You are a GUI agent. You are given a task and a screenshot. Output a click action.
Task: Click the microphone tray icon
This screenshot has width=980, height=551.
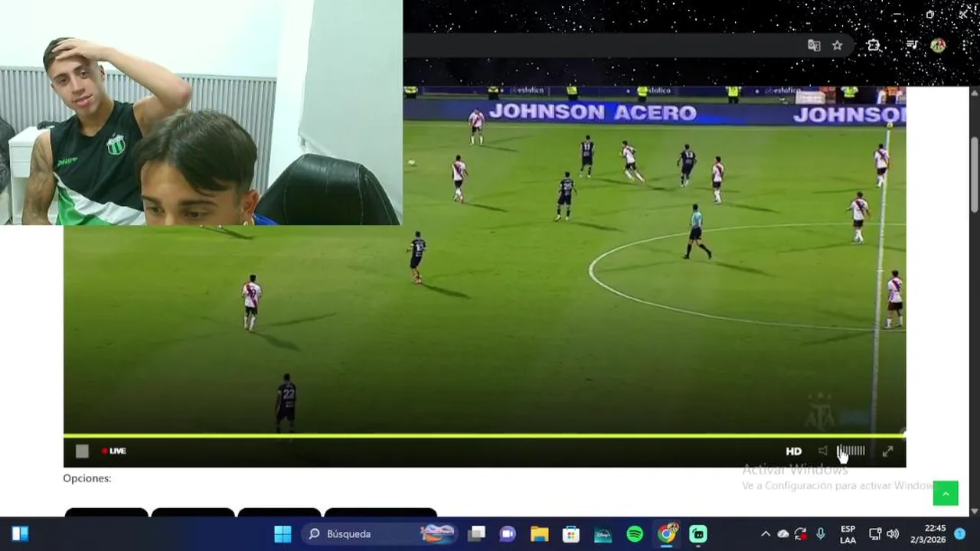point(821,534)
